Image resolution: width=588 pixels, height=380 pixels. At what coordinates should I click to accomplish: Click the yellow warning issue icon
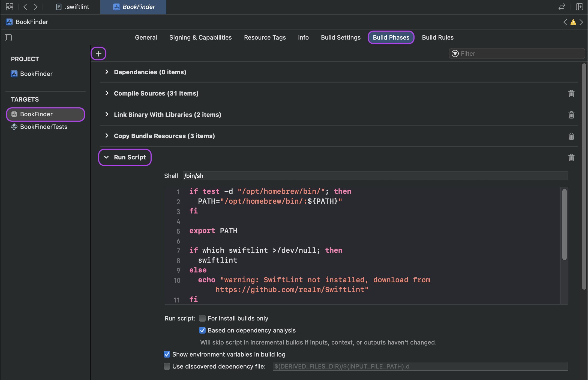tap(573, 22)
